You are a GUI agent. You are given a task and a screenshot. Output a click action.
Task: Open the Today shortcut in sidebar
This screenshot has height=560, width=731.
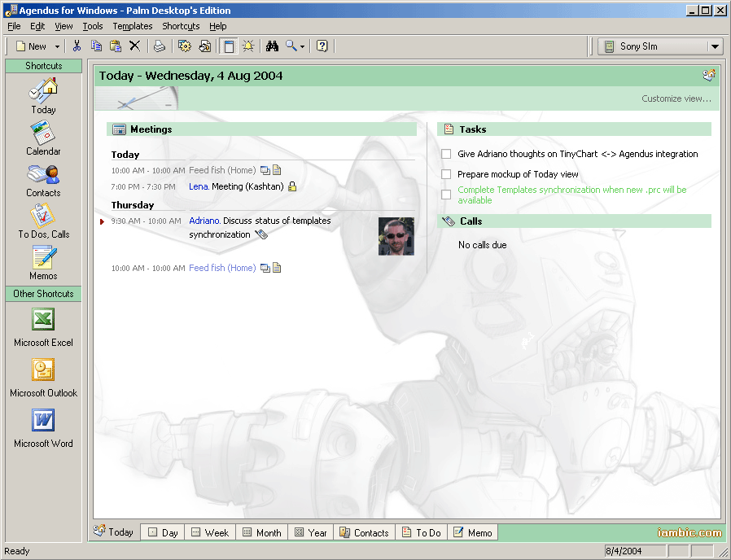coord(43,97)
